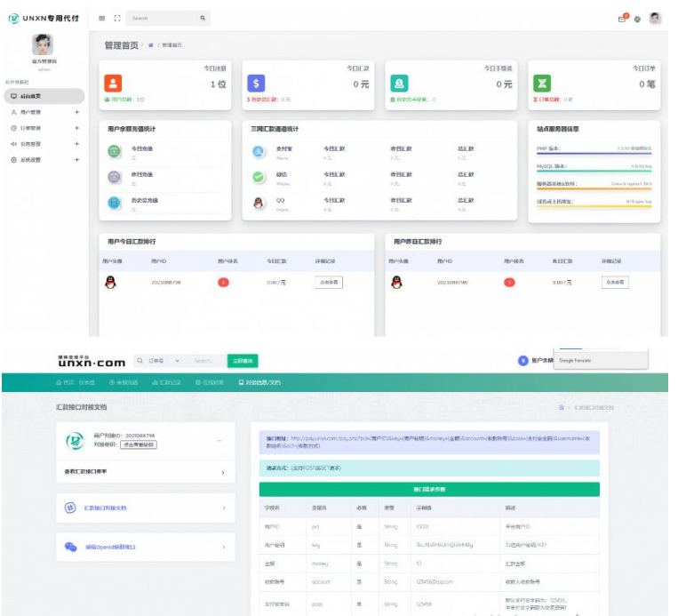678x616 pixels.
Task: Open the mail notifications icon with badge
Action: tap(622, 19)
